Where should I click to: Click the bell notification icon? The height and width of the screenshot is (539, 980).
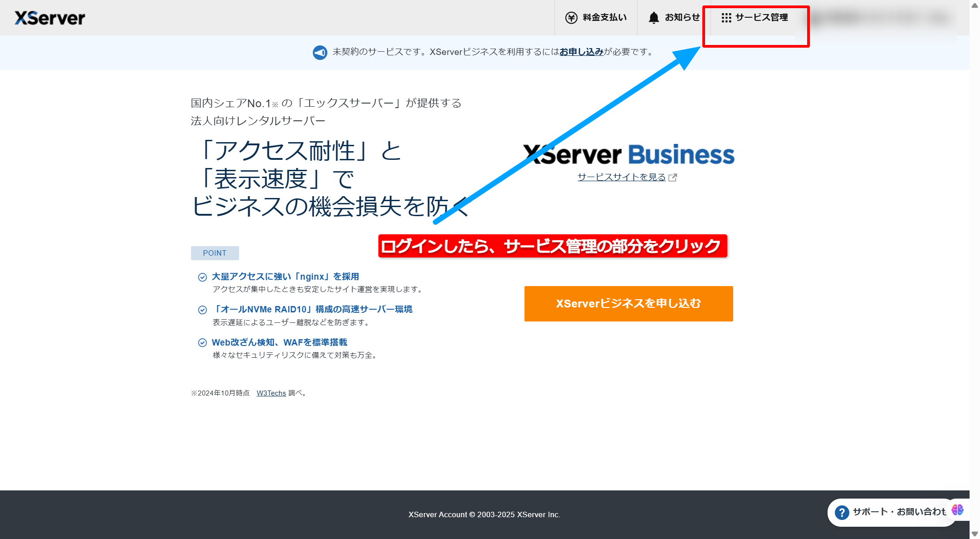point(654,18)
